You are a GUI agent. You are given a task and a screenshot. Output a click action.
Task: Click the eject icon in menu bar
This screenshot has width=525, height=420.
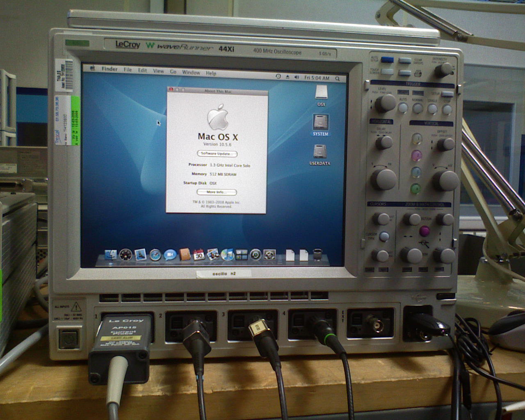pyautogui.click(x=287, y=77)
